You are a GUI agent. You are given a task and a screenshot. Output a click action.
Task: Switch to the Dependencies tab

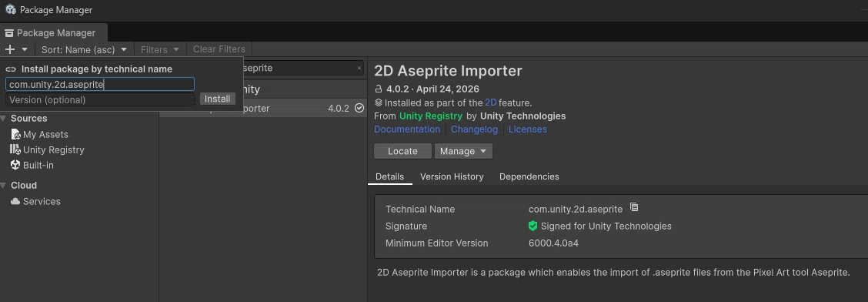tap(529, 176)
